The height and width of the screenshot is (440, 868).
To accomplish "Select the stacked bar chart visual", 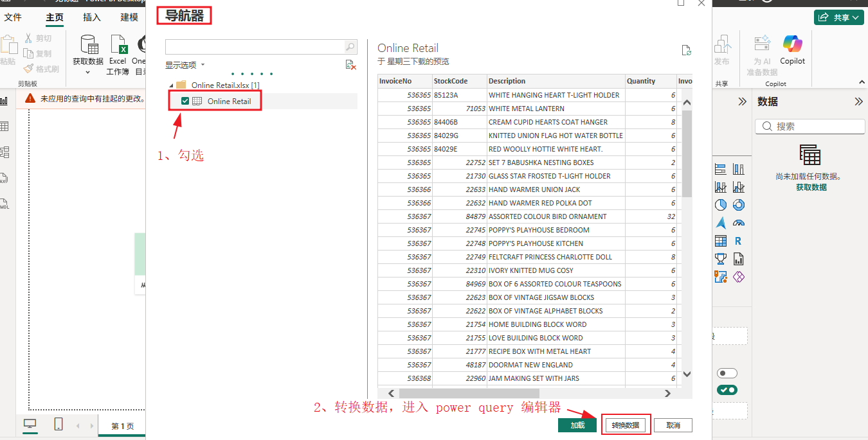I will tap(721, 169).
